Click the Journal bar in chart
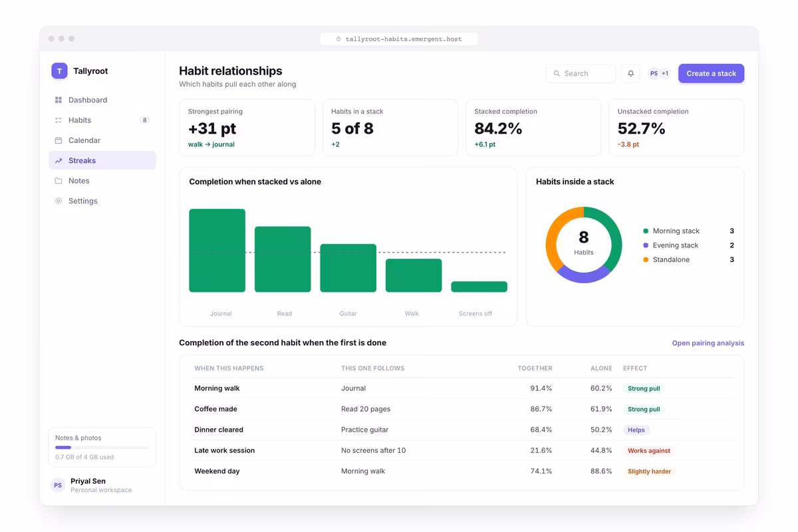798x532 pixels. pyautogui.click(x=217, y=251)
